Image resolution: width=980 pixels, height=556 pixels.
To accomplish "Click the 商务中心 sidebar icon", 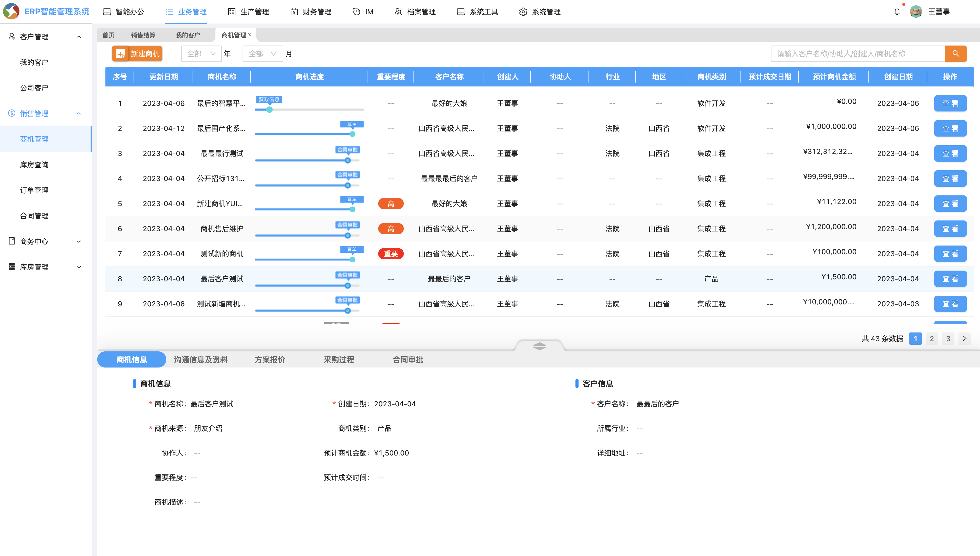I will (x=12, y=241).
